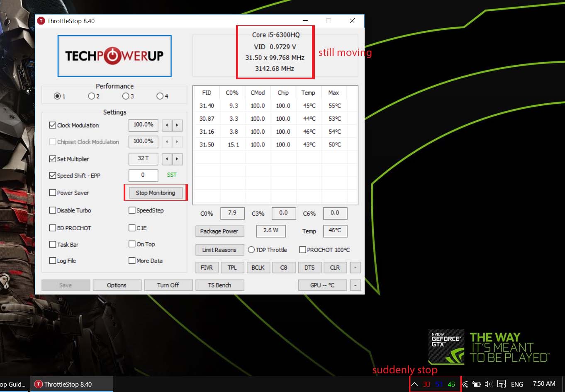This screenshot has height=392, width=565.
Task: Decrease Set Multiplier with left arrow
Action: pos(167,159)
